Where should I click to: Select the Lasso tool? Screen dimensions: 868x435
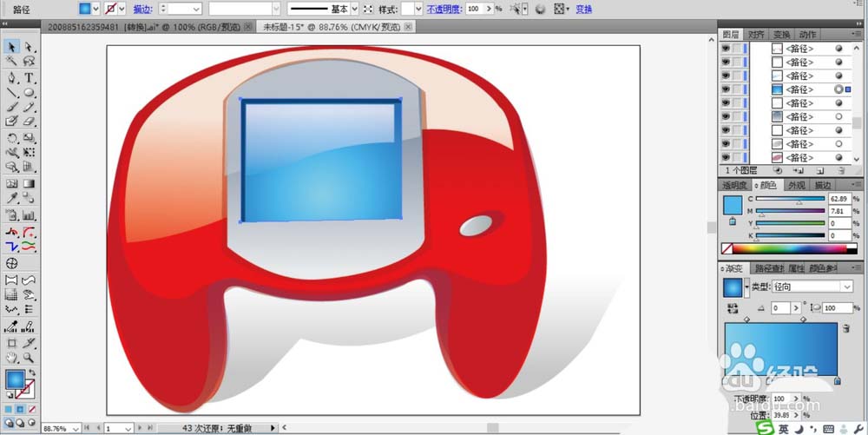29,62
